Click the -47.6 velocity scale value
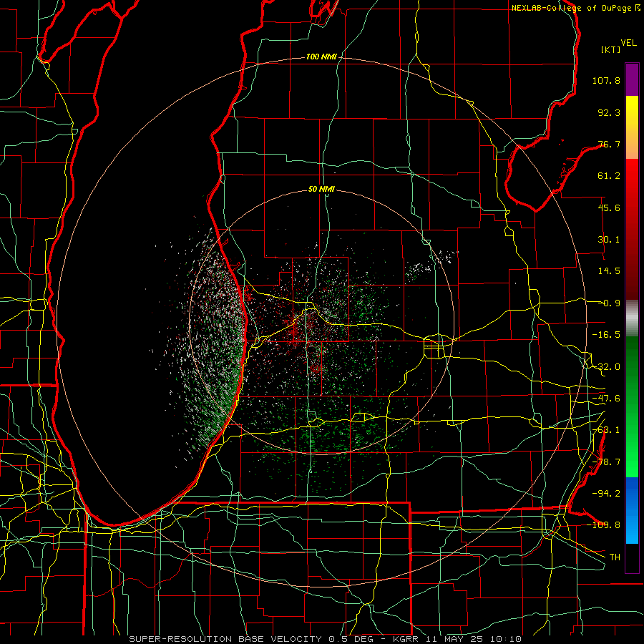The image size is (644, 644). click(606, 399)
